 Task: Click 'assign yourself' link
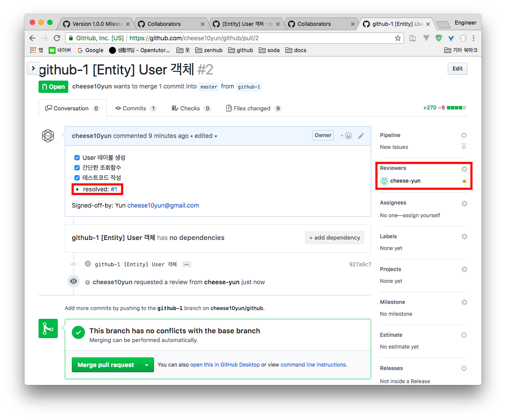click(x=421, y=215)
